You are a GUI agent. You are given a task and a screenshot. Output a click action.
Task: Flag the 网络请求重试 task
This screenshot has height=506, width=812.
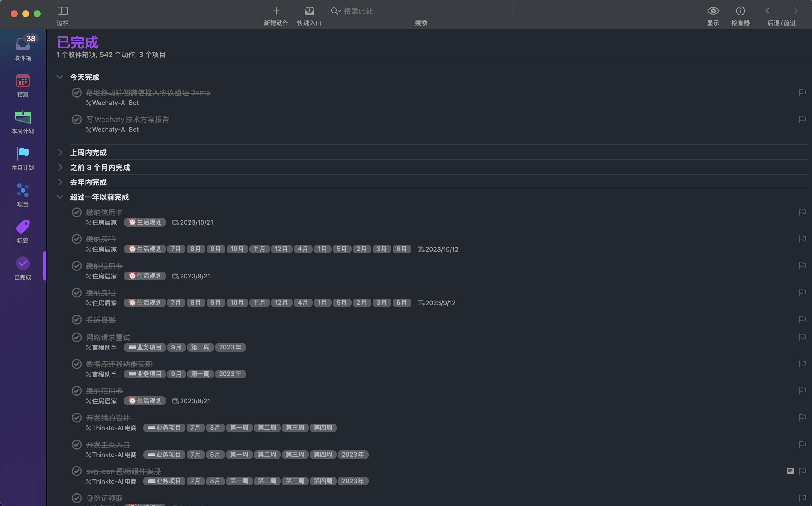[x=802, y=337]
